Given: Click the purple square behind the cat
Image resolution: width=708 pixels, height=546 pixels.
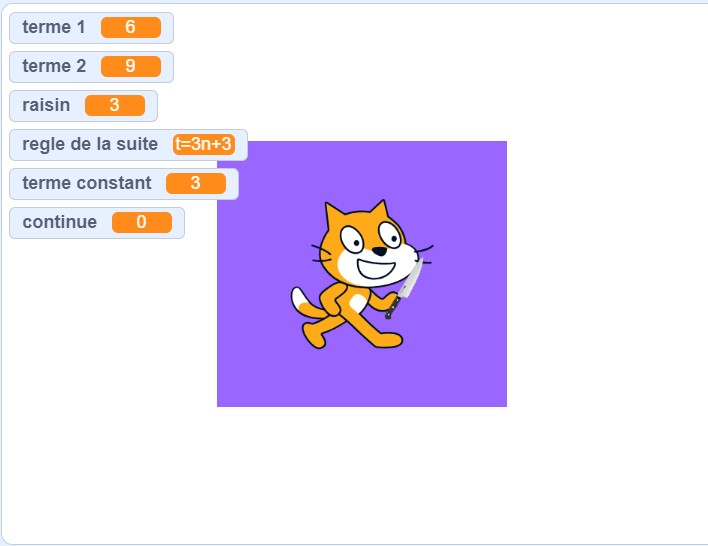Looking at the screenshot, I should [362, 274].
